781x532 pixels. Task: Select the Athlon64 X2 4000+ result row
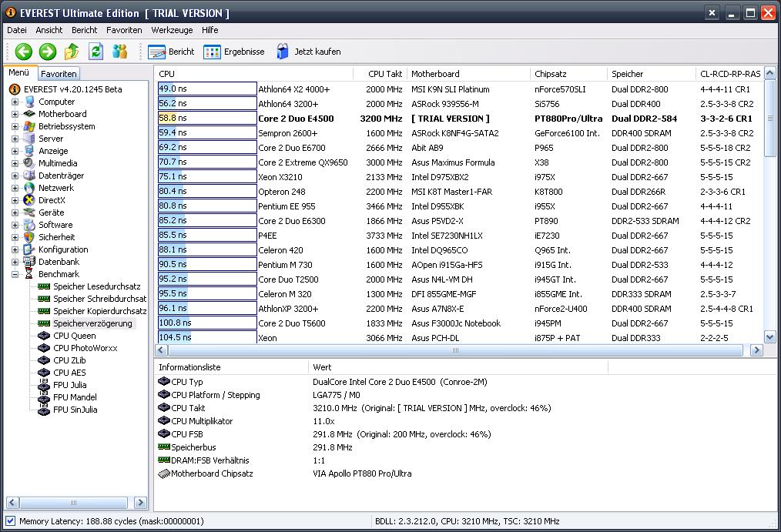coord(461,89)
